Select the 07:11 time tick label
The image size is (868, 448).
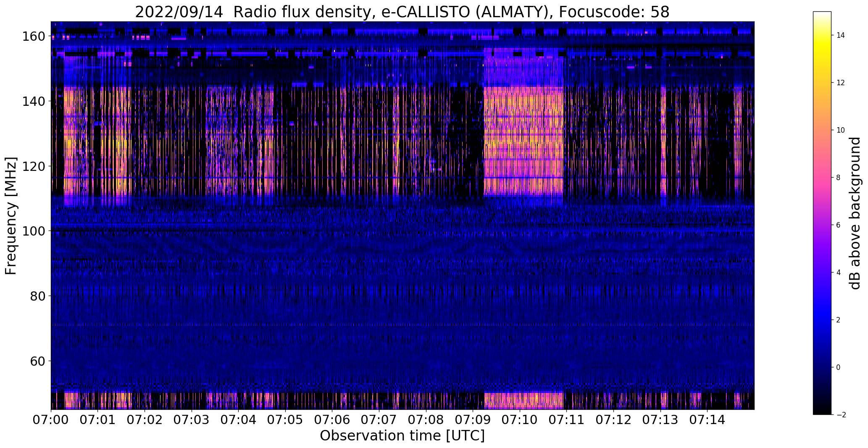tap(567, 420)
